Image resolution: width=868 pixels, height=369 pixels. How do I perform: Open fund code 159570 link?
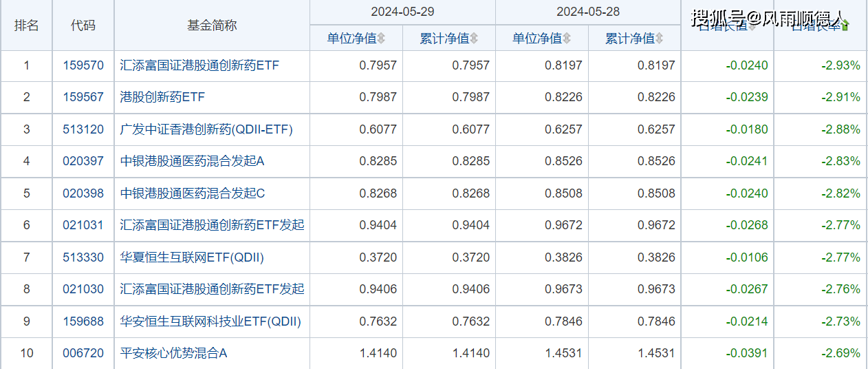(x=83, y=66)
